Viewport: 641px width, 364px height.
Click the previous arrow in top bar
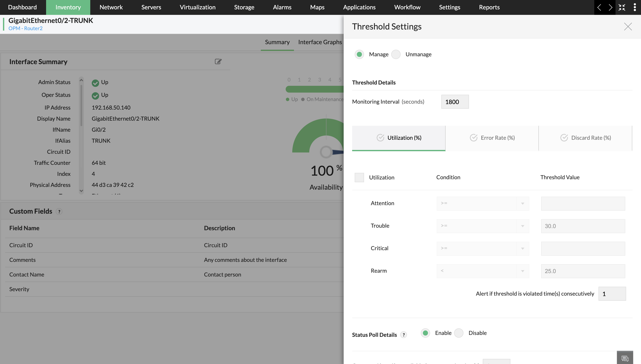click(x=599, y=7)
